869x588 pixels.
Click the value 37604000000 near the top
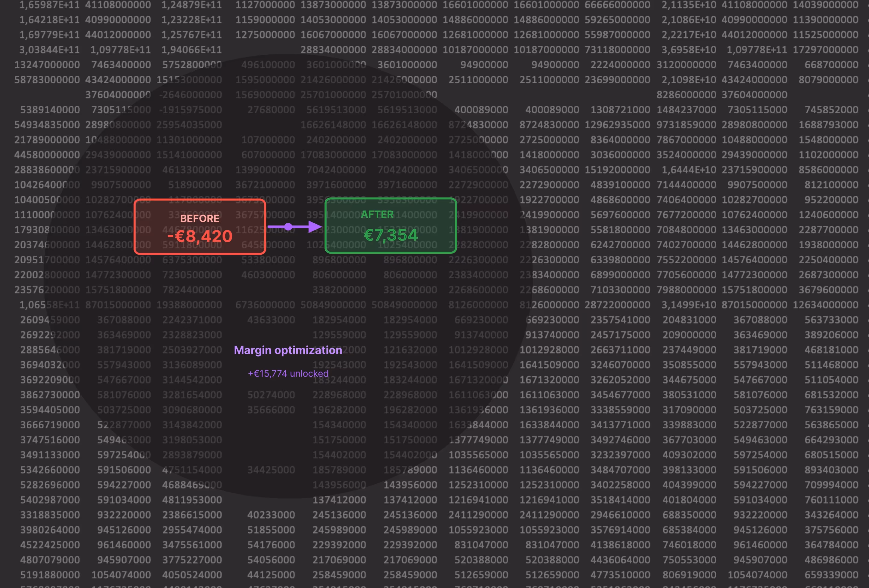pyautogui.click(x=118, y=95)
